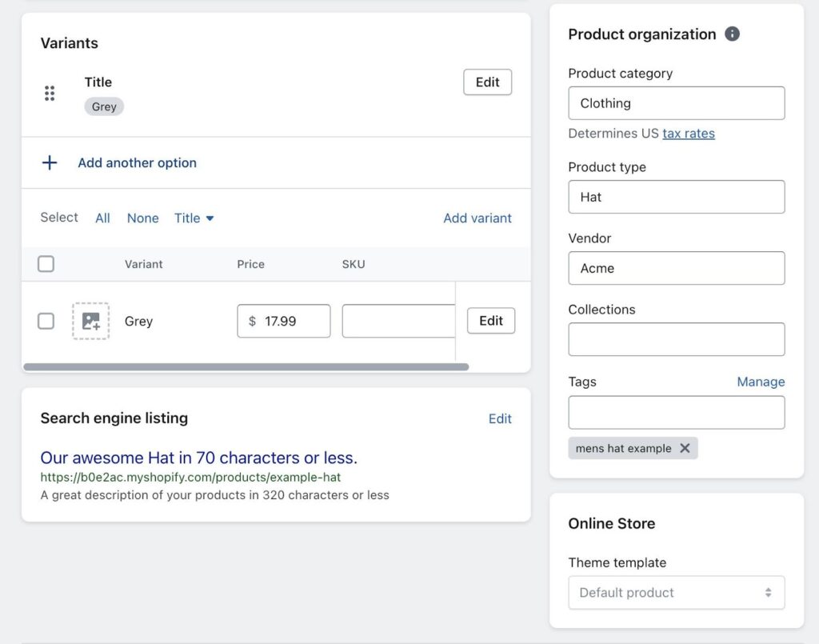Click the plus icon to add option
This screenshot has height=644, width=819.
click(50, 163)
